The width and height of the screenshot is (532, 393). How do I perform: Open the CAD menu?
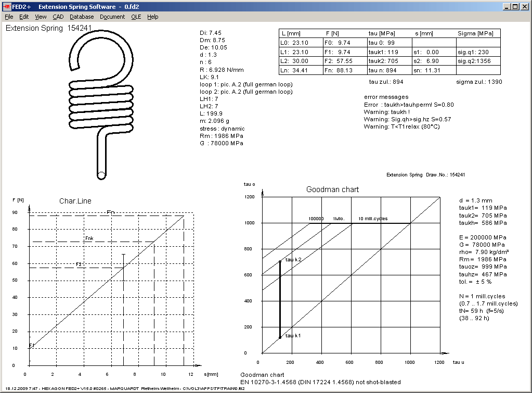click(58, 17)
